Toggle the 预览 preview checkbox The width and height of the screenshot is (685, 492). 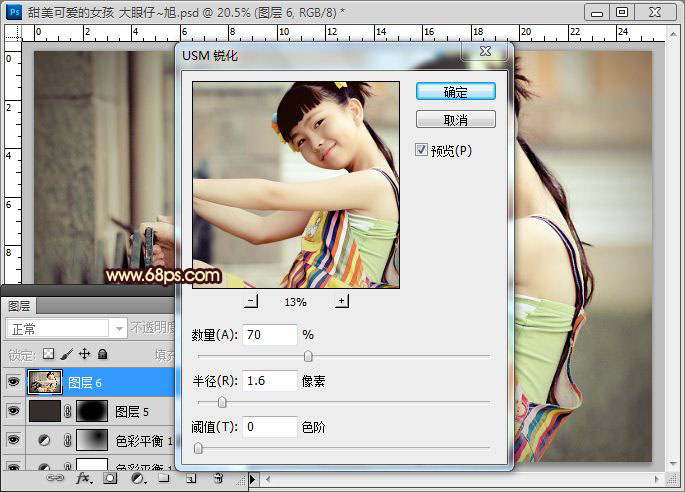[422, 150]
